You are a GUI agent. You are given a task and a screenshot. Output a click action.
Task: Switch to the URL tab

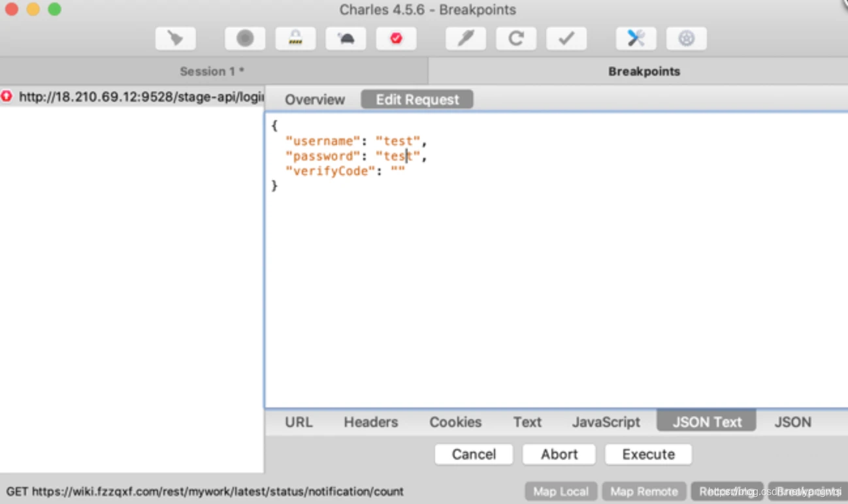tap(299, 422)
